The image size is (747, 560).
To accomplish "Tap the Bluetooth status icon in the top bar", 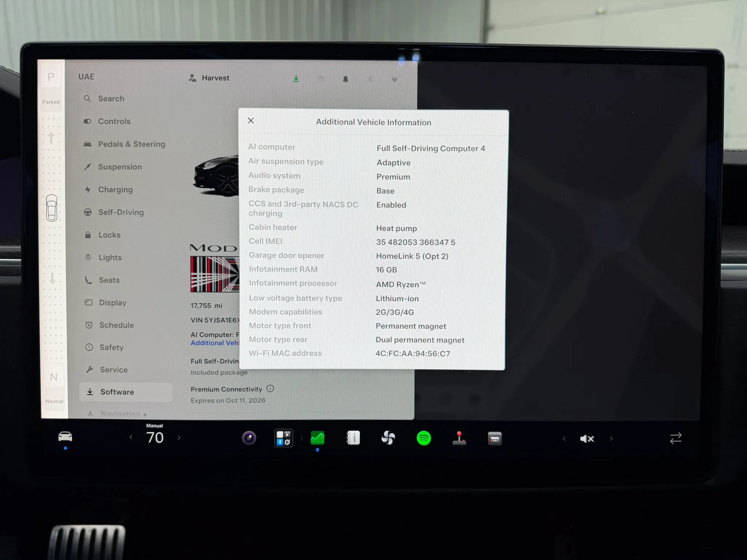I will point(370,79).
